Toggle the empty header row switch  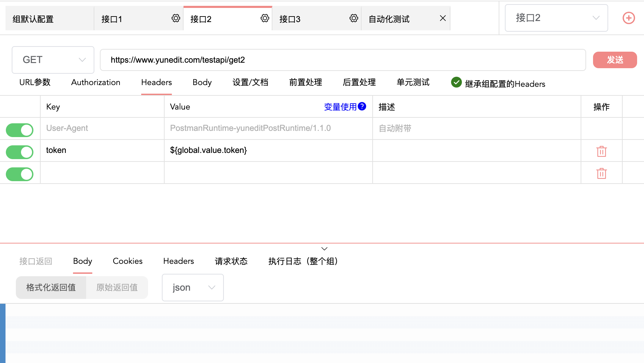20,174
